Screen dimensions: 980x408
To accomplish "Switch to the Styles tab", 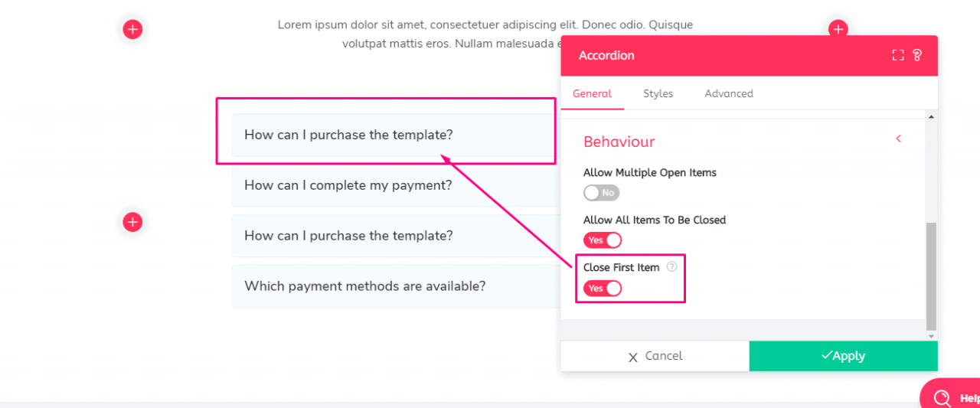I will [658, 93].
